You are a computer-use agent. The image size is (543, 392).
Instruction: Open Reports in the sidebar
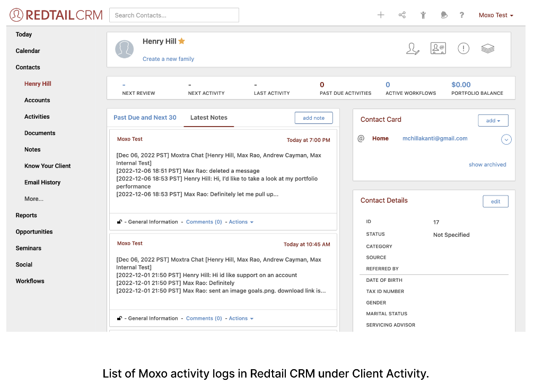pos(26,215)
